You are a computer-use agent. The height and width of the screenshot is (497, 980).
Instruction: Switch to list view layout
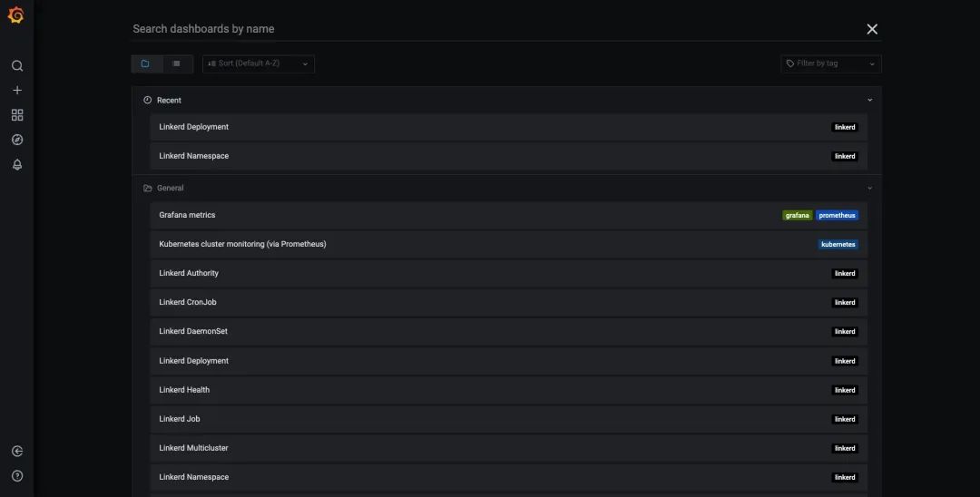(x=177, y=63)
